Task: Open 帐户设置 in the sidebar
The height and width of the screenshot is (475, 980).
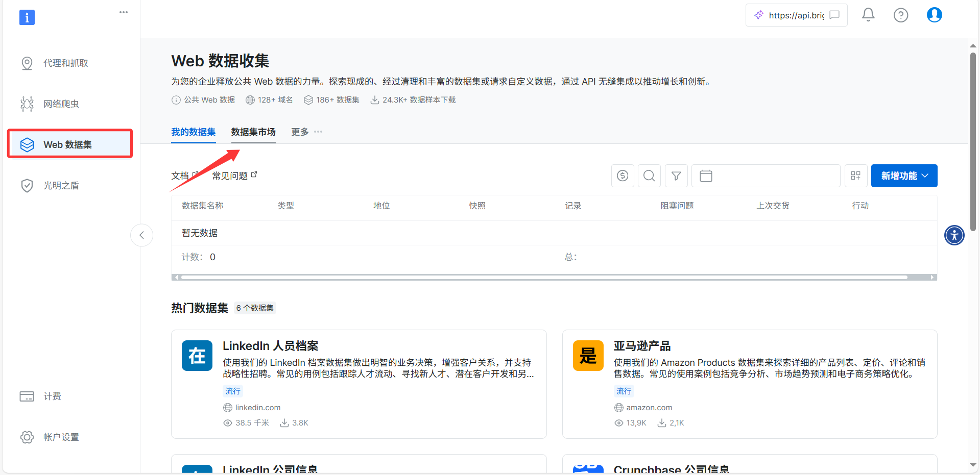Action: click(x=61, y=437)
